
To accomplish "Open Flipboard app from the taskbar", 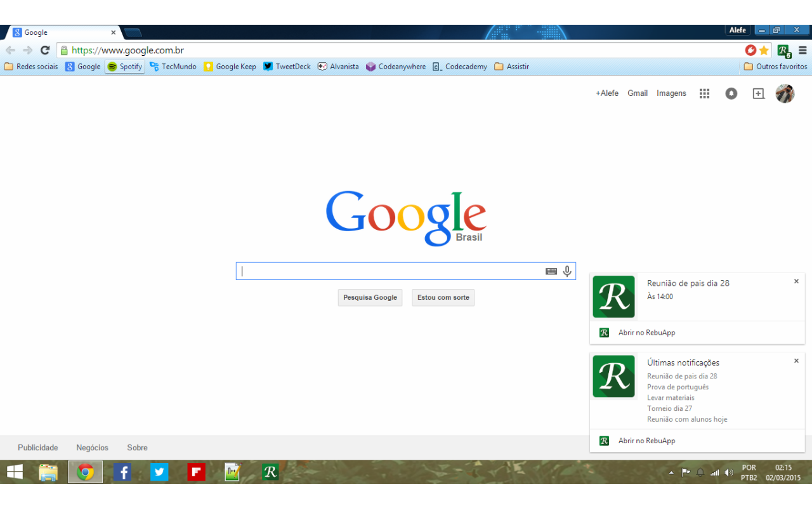I will coord(196,472).
